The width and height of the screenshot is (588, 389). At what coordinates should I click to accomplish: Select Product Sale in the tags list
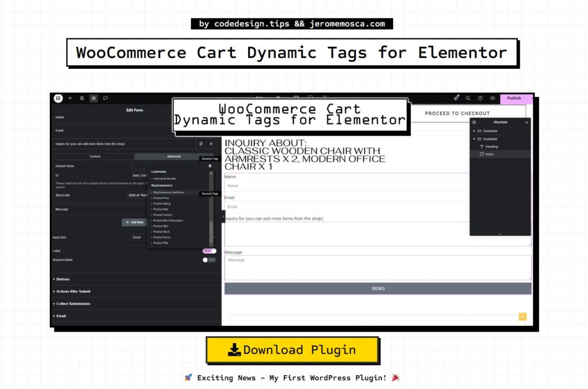click(x=161, y=209)
